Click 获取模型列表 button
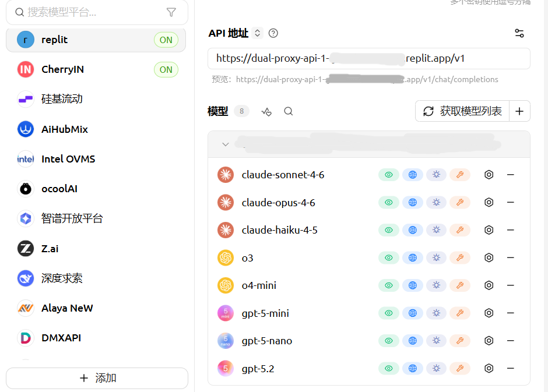 coord(462,111)
